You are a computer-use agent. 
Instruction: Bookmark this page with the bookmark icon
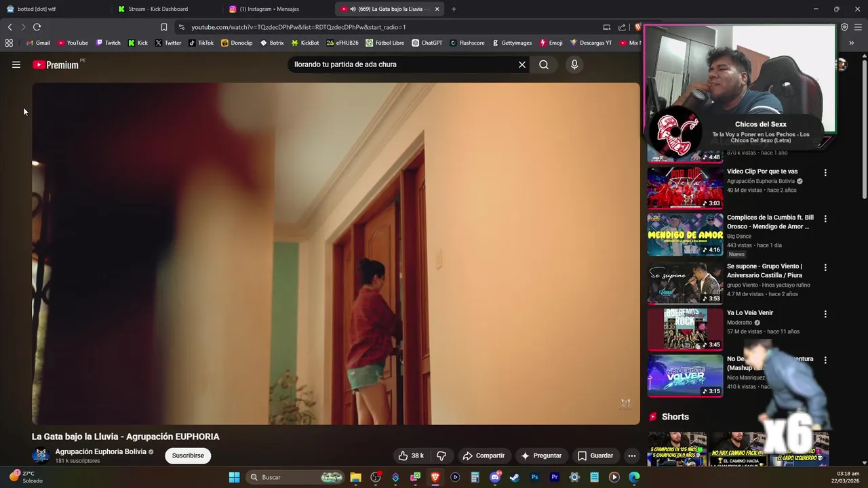(163, 27)
